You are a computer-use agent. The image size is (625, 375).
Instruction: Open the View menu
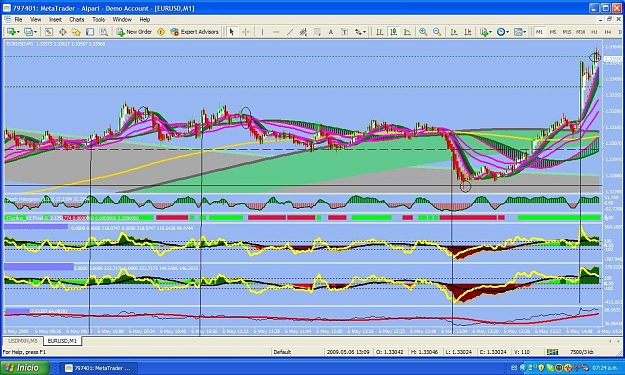coord(35,20)
